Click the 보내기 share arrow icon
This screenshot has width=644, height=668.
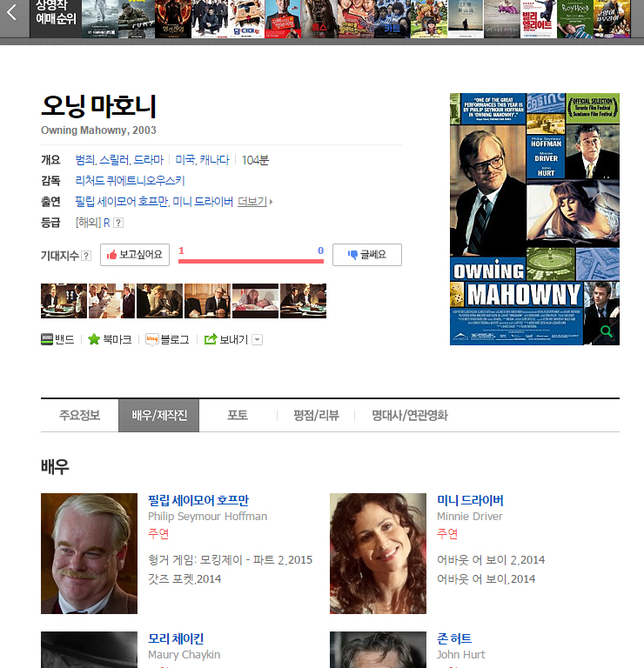[210, 339]
